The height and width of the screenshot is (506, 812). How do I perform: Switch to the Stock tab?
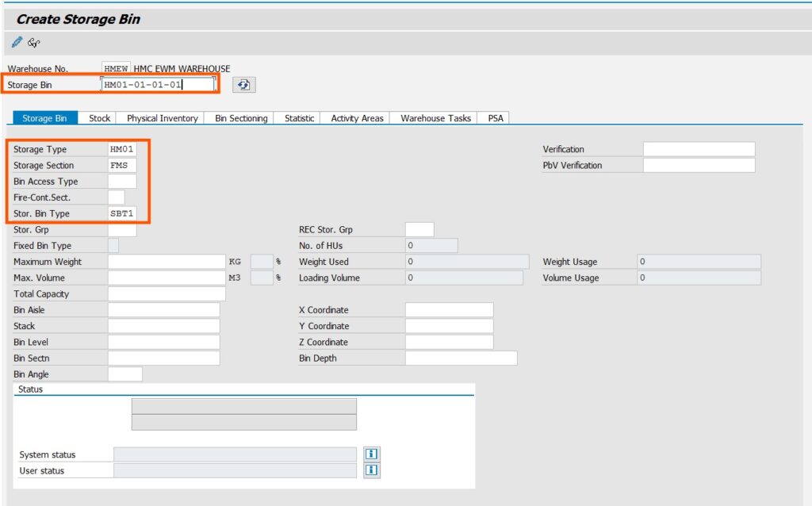(x=99, y=118)
